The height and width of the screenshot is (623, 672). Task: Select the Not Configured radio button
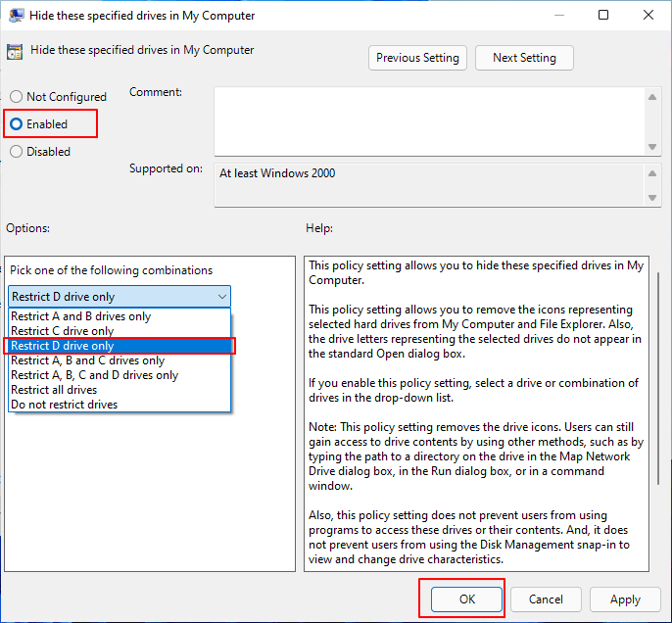pyautogui.click(x=16, y=97)
